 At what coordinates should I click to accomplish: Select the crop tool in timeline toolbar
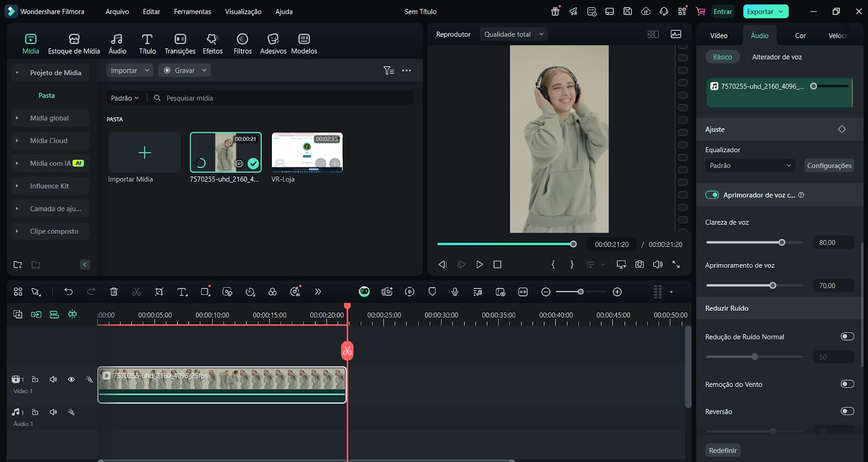coord(159,292)
